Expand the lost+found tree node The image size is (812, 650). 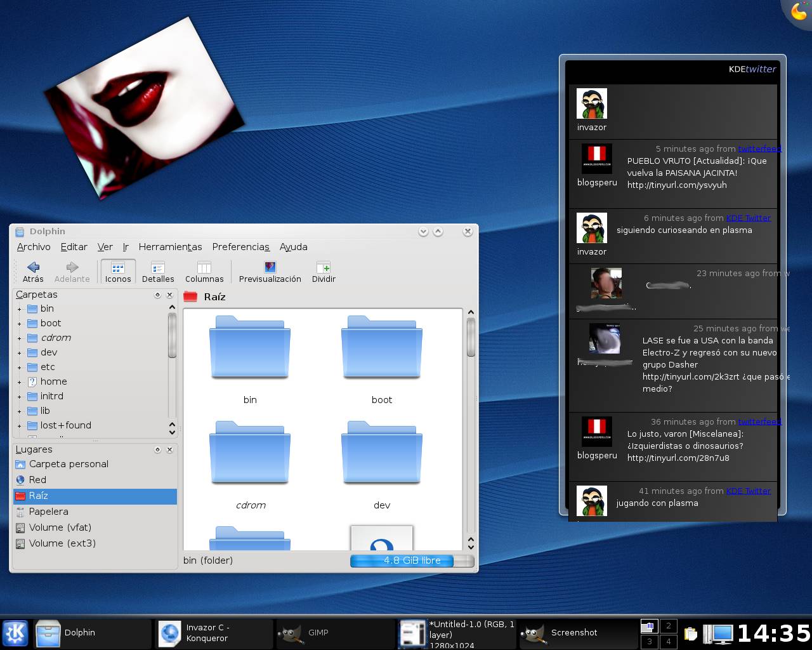[19, 426]
